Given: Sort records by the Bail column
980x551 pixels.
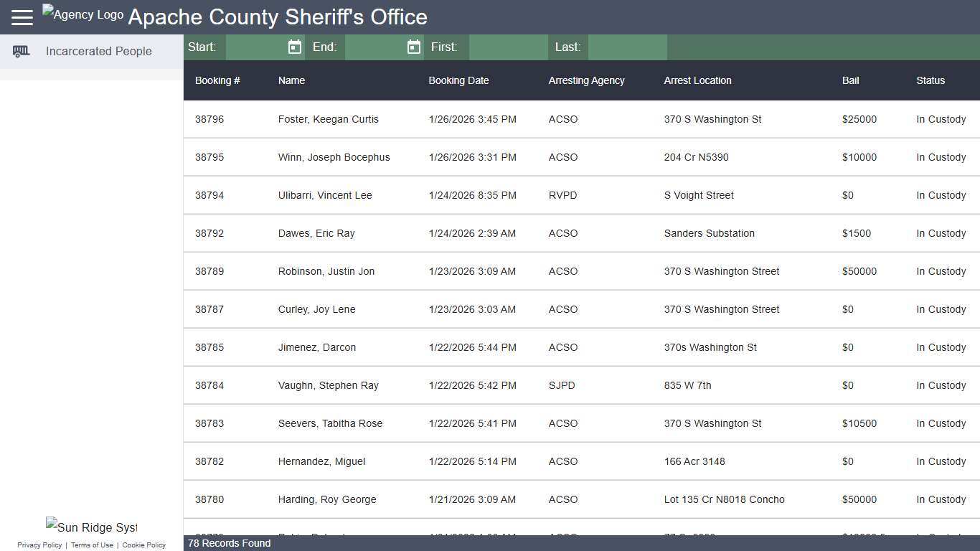Looking at the screenshot, I should [x=850, y=80].
